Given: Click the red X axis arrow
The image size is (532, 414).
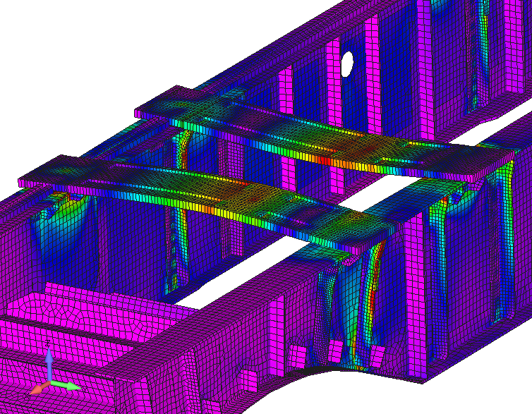Looking at the screenshot, I should (39, 388).
